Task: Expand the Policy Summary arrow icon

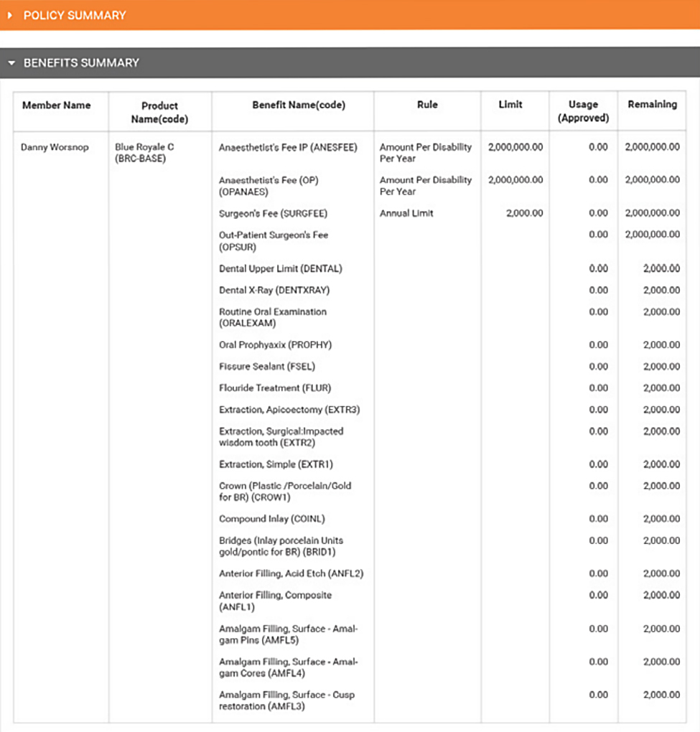Action: click(x=10, y=15)
